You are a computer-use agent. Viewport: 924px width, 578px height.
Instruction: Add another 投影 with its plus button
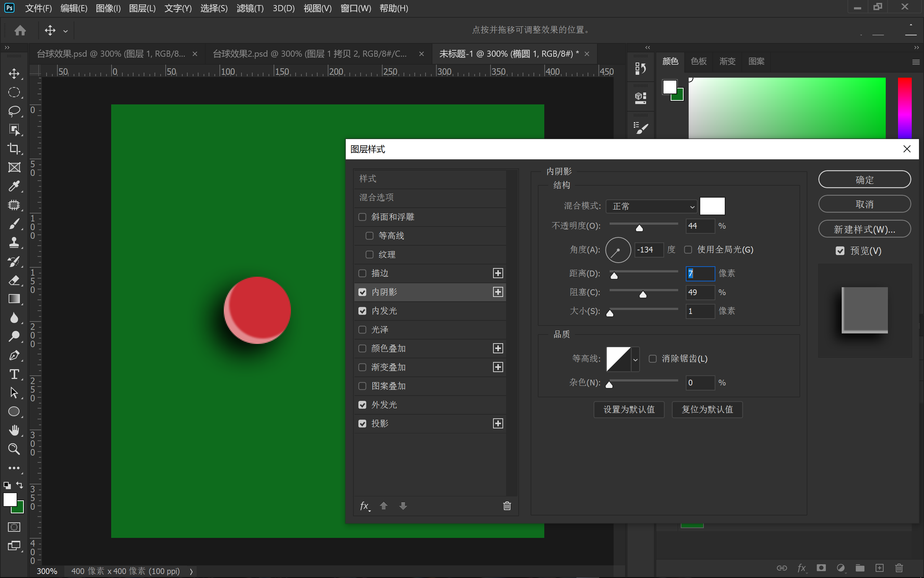pyautogui.click(x=498, y=423)
